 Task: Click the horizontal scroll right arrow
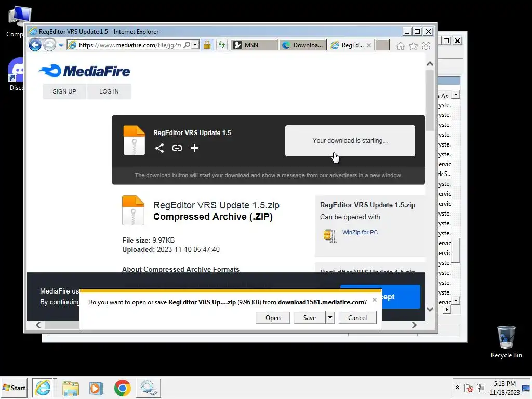coord(414,325)
